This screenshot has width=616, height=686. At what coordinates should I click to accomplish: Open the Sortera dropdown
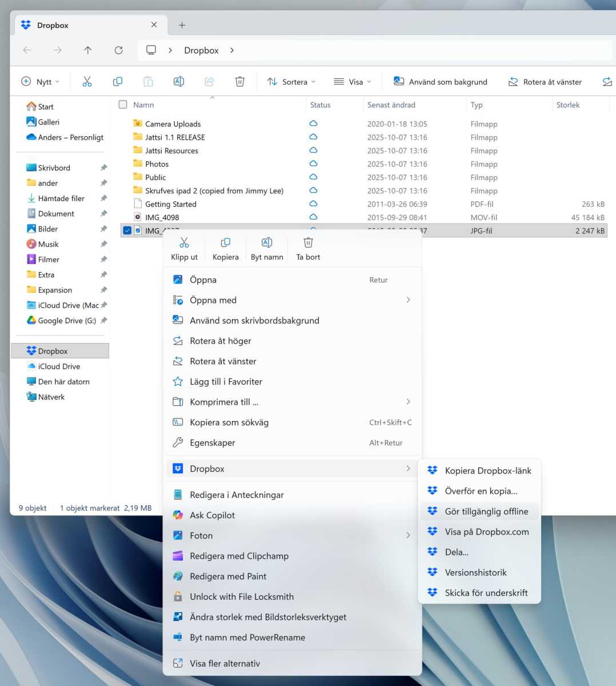point(291,81)
